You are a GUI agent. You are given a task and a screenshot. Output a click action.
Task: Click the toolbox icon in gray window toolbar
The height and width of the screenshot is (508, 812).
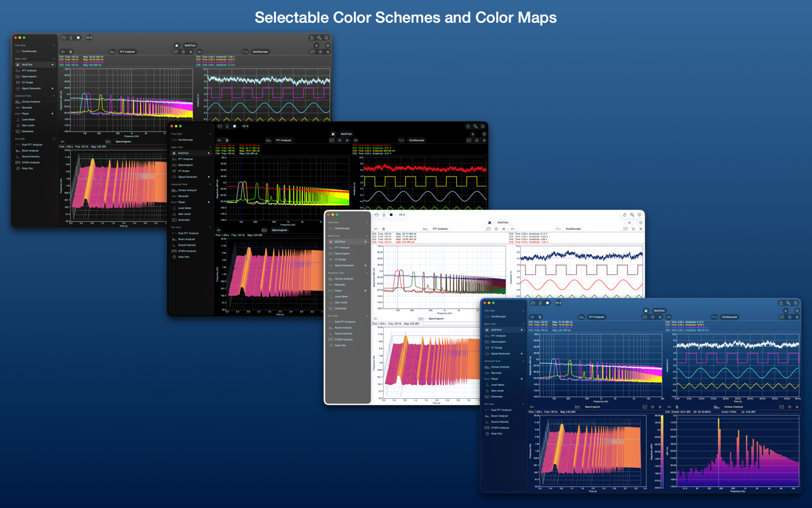pyautogui.click(x=64, y=38)
